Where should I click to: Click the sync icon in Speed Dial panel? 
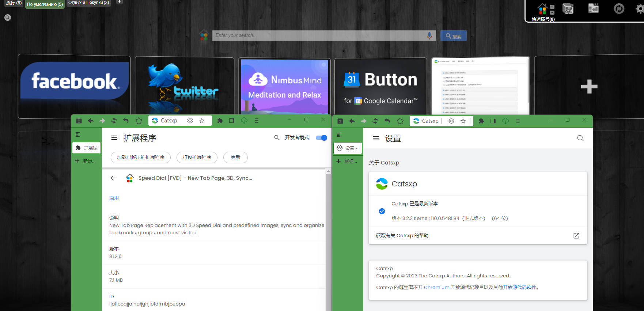(619, 8)
